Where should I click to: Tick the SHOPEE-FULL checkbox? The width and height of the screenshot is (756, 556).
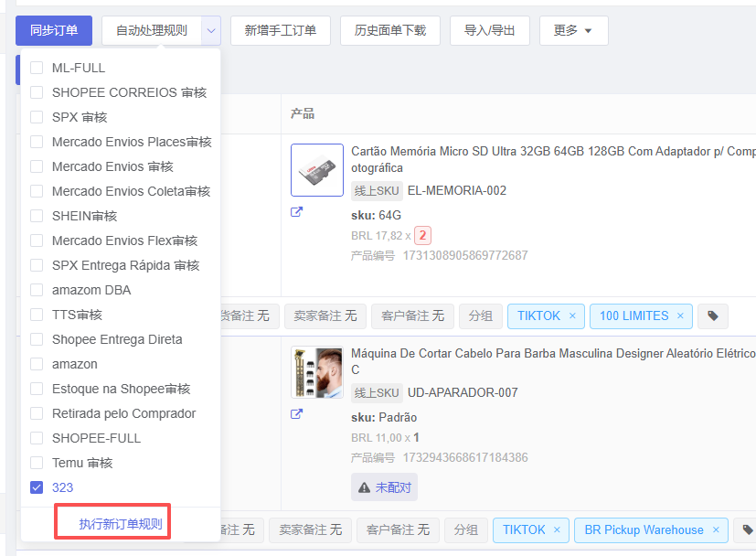click(37, 438)
